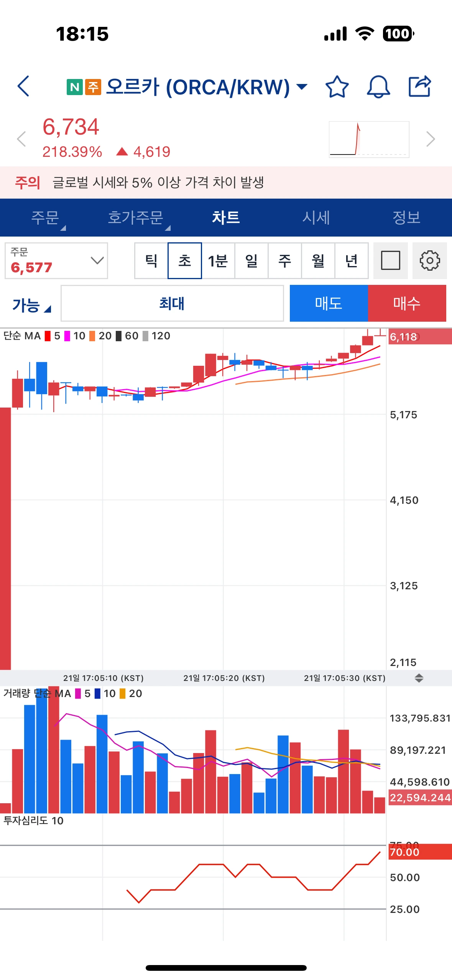Tap the Wi-Fi icon in status bar

[x=365, y=34]
